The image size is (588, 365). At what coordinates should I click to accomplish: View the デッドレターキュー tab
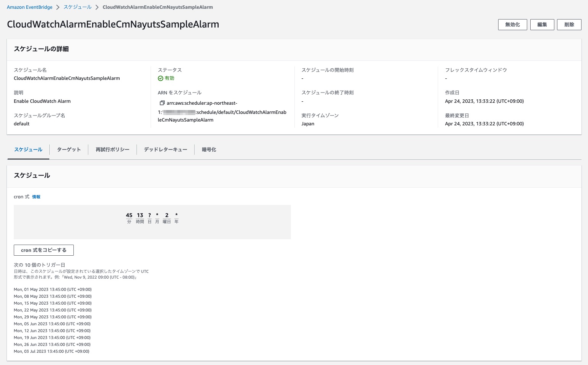(x=166, y=149)
